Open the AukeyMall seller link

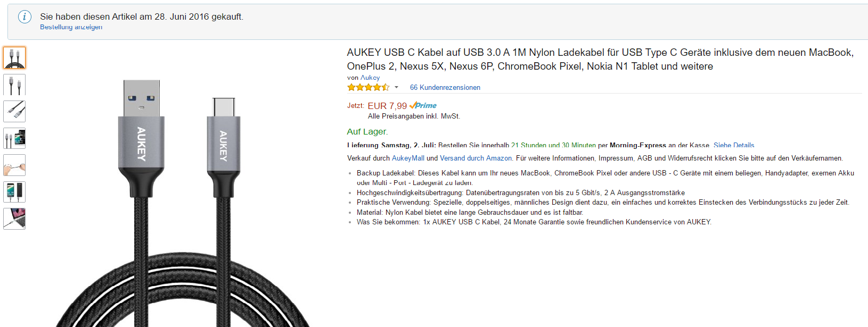pos(408,158)
